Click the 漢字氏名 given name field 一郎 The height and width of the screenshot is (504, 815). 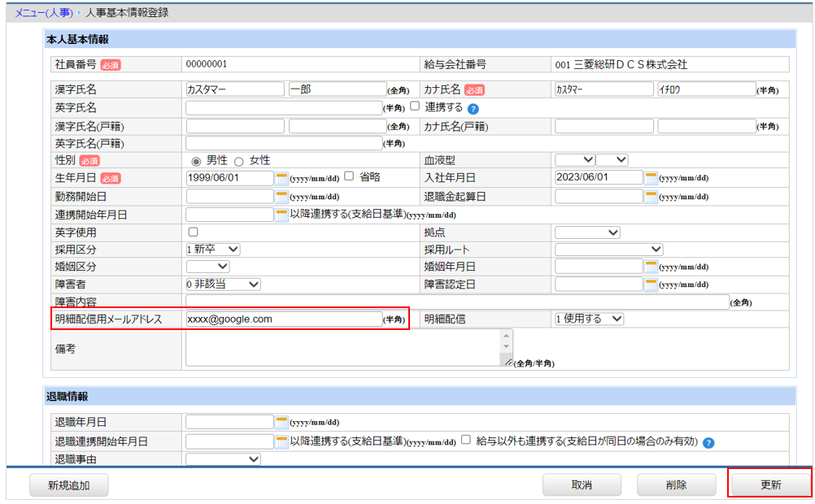[338, 89]
